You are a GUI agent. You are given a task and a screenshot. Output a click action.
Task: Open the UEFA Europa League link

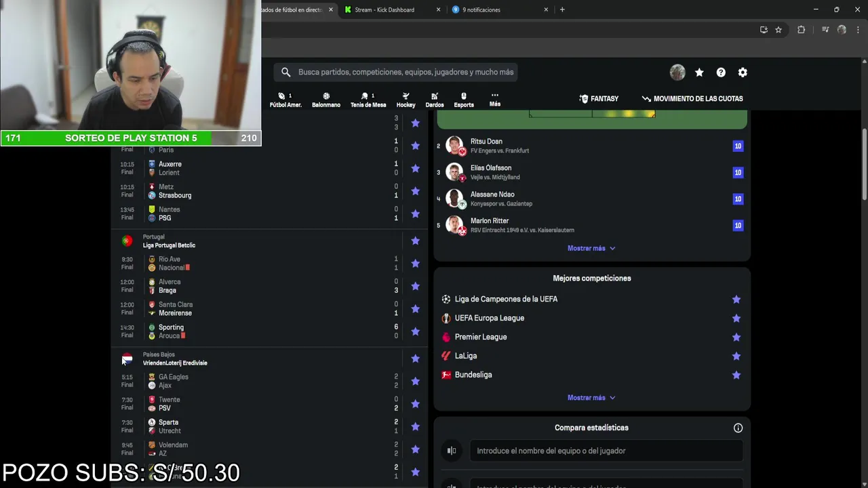coord(490,318)
